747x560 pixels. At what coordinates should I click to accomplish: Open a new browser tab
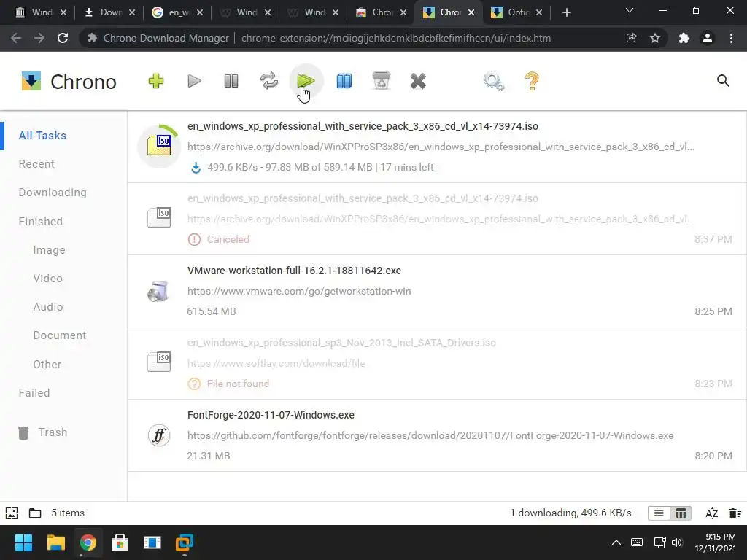coord(566,12)
